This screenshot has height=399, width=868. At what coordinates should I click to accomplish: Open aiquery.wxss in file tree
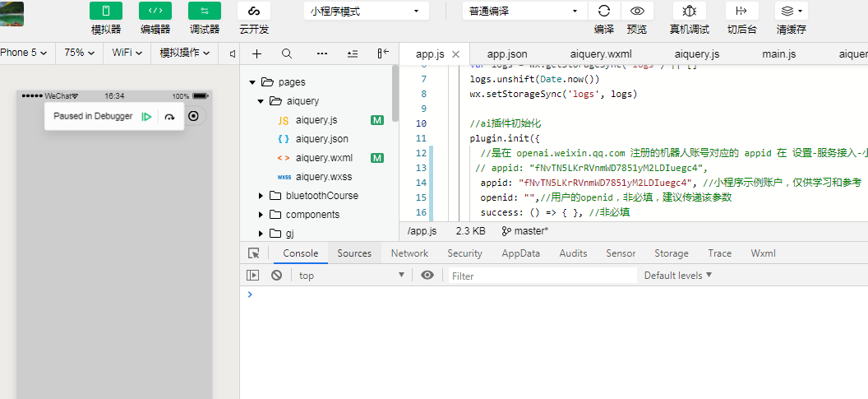(x=321, y=177)
